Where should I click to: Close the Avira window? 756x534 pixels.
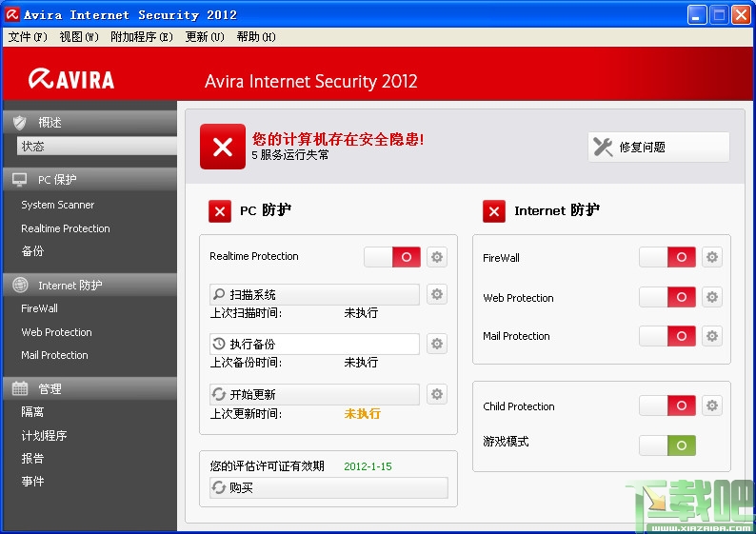(x=741, y=14)
